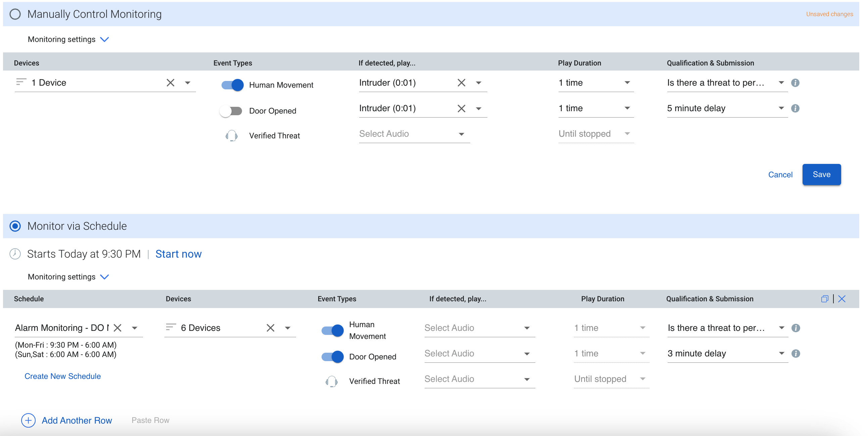The height and width of the screenshot is (436, 868).
Task: Enable the Door Opened toggle in manual monitoring
Action: 231,111
